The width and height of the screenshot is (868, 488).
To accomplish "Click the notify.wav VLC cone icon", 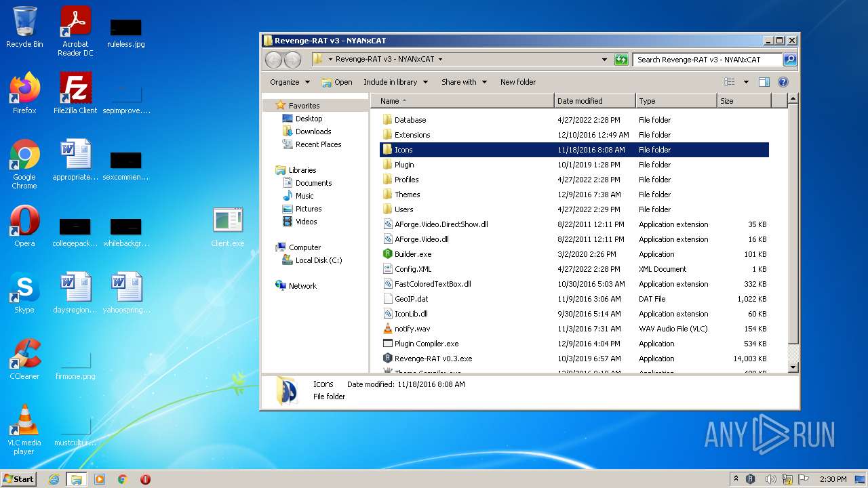I will tap(387, 329).
